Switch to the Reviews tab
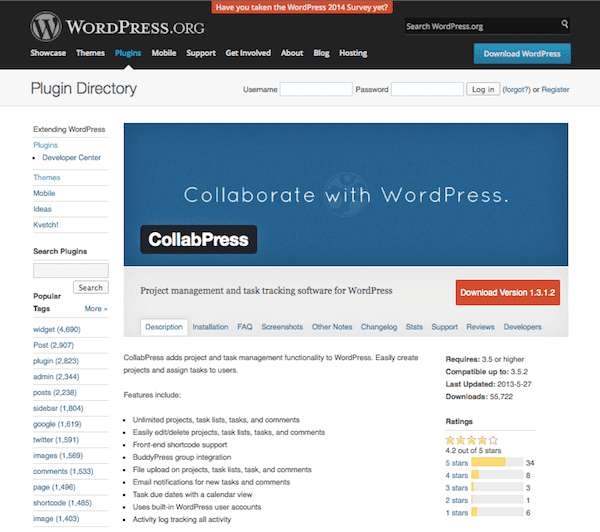This screenshot has width=600, height=532. tap(480, 327)
